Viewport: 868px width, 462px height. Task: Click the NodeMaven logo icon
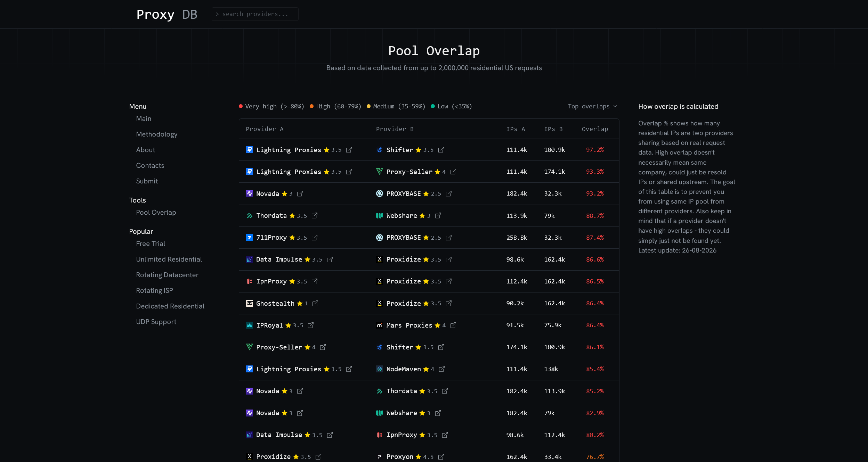pos(380,369)
